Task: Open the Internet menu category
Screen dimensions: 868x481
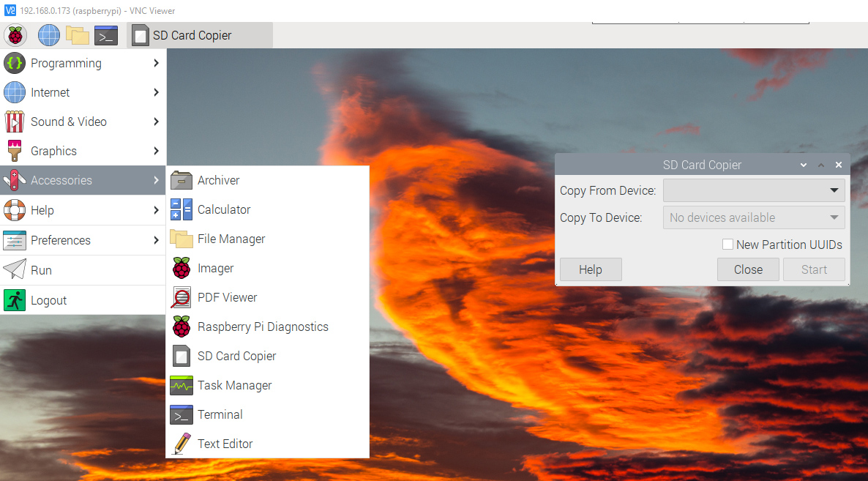Action: (83, 92)
